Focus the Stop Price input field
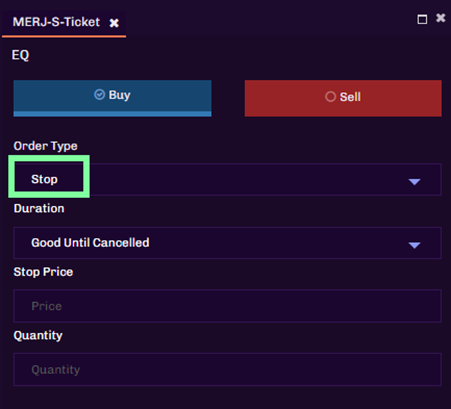Image resolution: width=451 pixels, height=409 pixels. (228, 306)
